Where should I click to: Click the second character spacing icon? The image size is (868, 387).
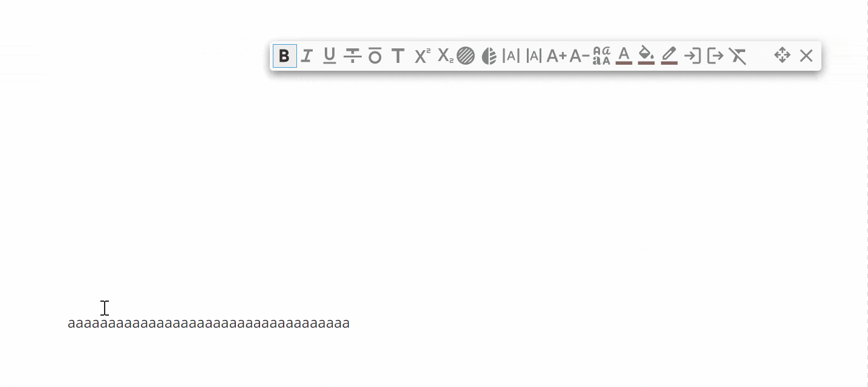pos(534,56)
